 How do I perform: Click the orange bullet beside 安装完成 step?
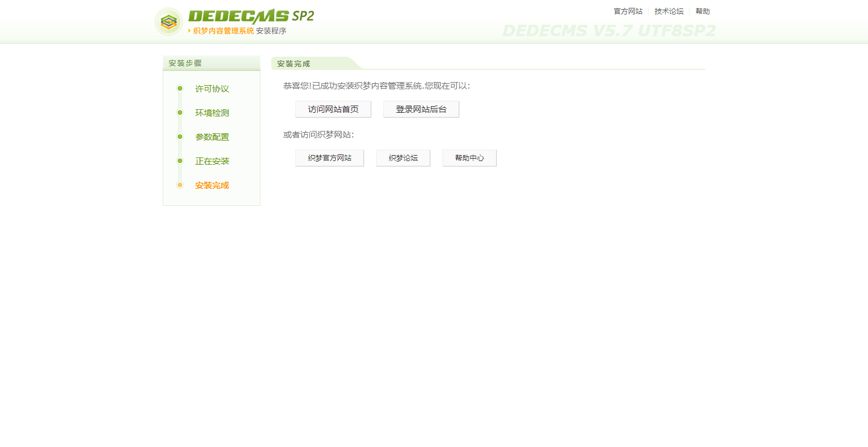(x=180, y=185)
